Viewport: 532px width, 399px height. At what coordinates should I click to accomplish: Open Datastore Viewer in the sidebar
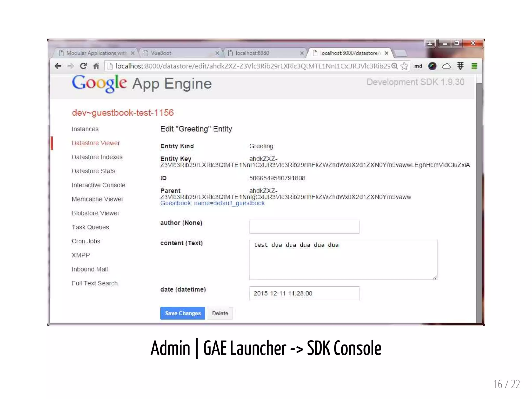(96, 143)
